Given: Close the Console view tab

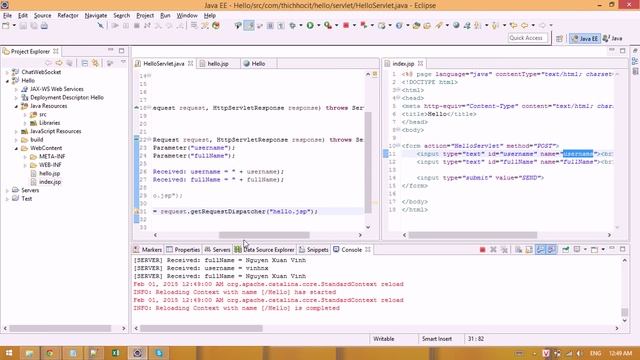Looking at the screenshot, I should click(x=368, y=249).
